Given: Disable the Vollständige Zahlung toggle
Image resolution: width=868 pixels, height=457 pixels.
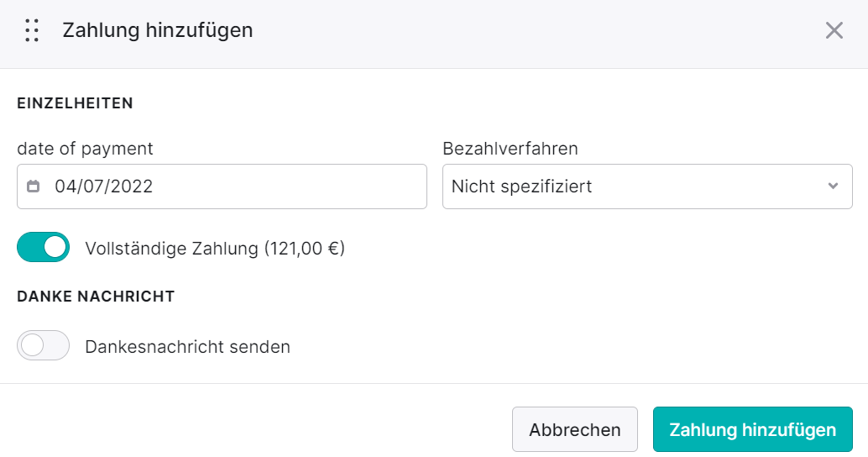Looking at the screenshot, I should (43, 247).
